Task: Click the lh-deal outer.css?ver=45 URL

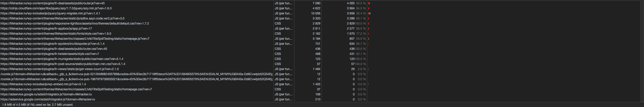Action: coord(54,49)
